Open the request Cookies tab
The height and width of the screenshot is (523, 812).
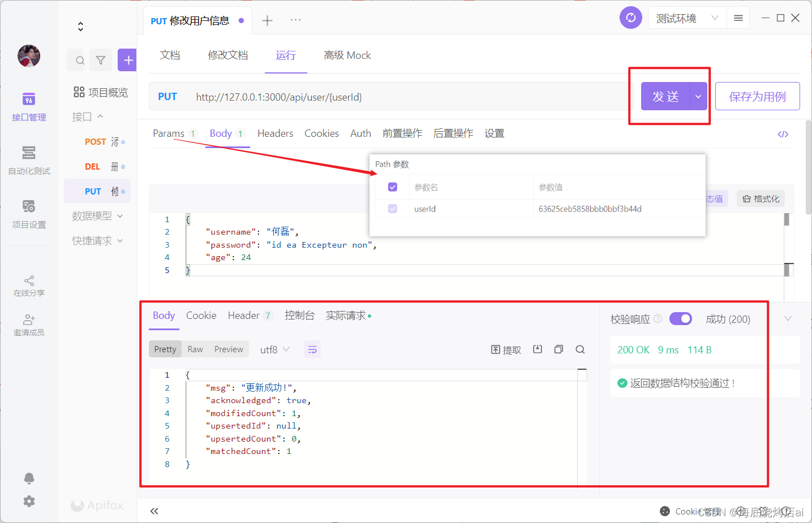[x=321, y=133]
